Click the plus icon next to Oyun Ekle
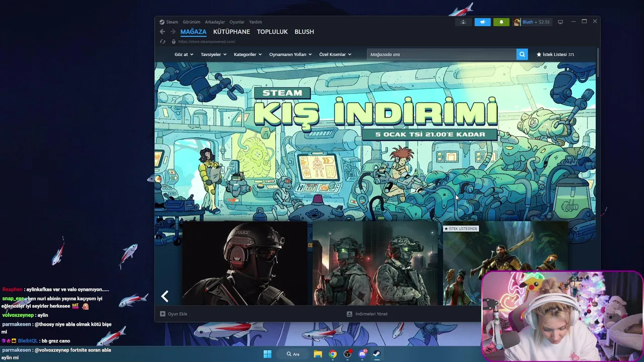Screen dimensions: 644x362 [163, 314]
